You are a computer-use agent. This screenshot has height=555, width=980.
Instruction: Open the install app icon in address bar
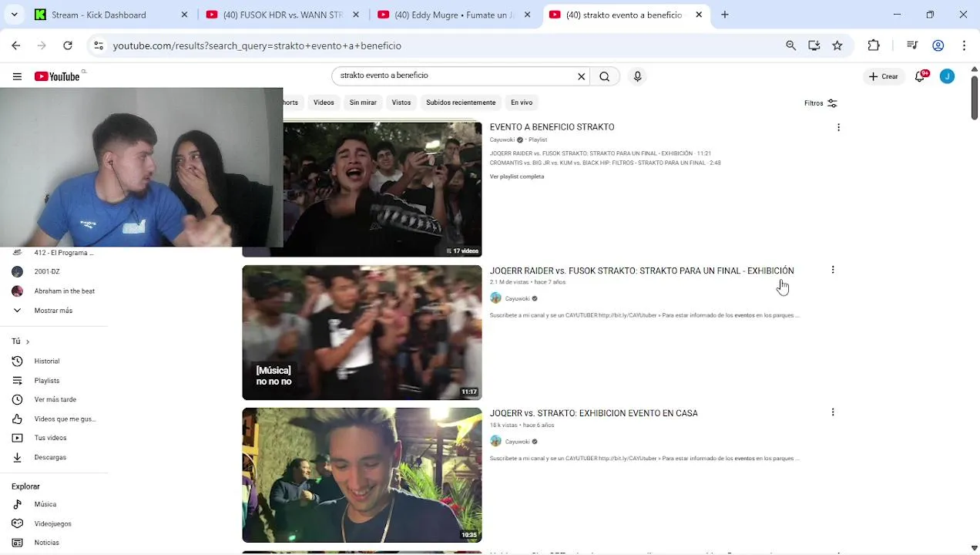[814, 46]
